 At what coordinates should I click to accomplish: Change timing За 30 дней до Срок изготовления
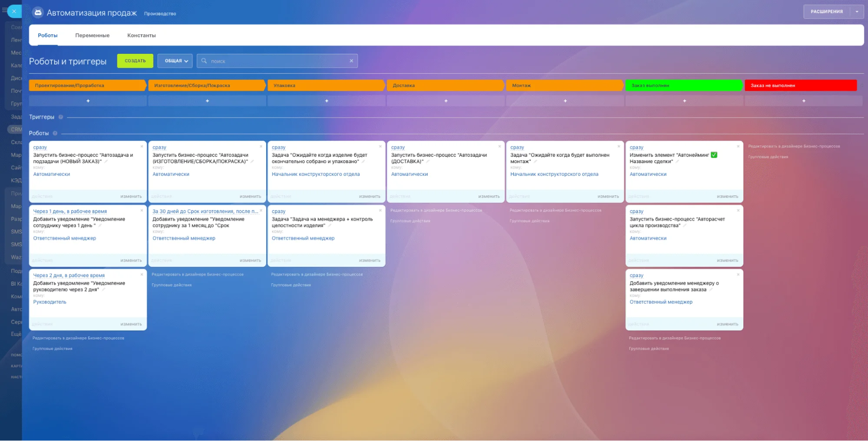[x=205, y=211]
